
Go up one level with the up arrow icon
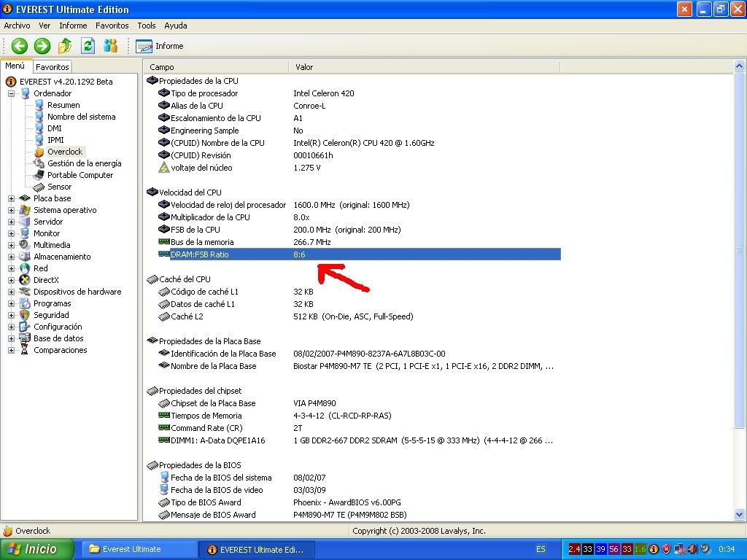65,46
